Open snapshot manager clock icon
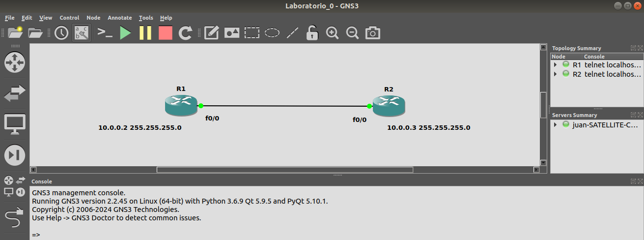The height and width of the screenshot is (240, 644). tap(61, 33)
